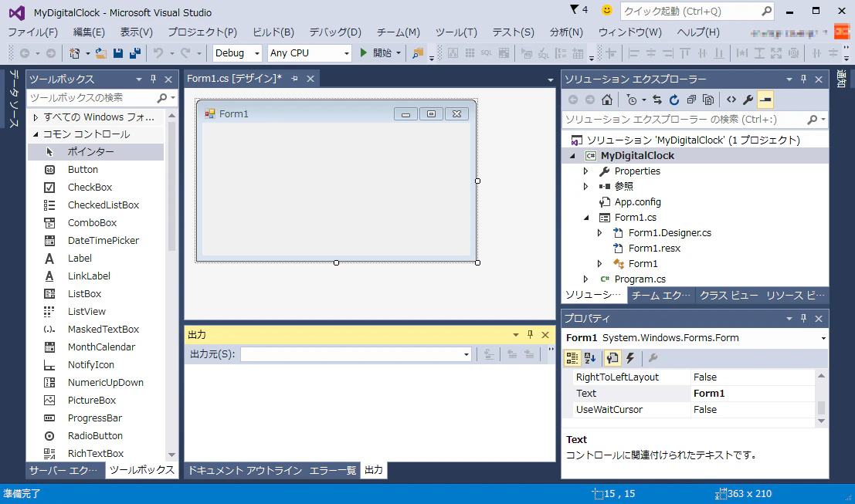
Task: Switch to the Error List tab
Action: (333, 470)
